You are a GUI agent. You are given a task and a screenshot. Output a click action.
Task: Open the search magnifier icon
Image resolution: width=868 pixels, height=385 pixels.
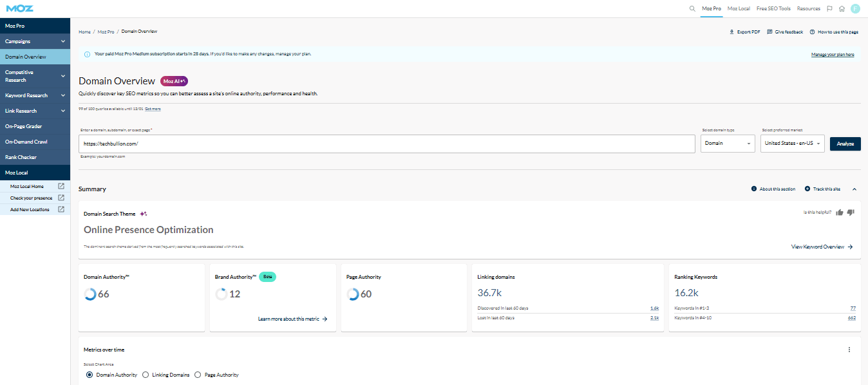[692, 8]
